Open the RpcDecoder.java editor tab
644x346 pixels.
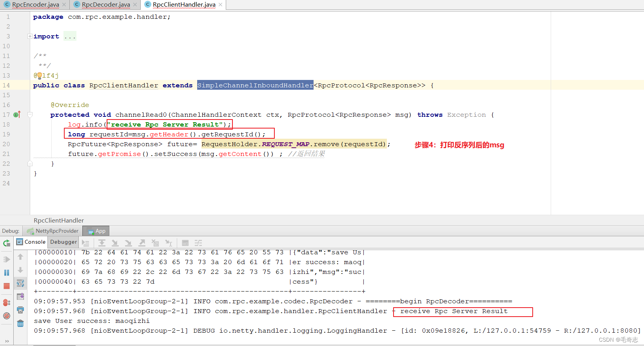[106, 5]
